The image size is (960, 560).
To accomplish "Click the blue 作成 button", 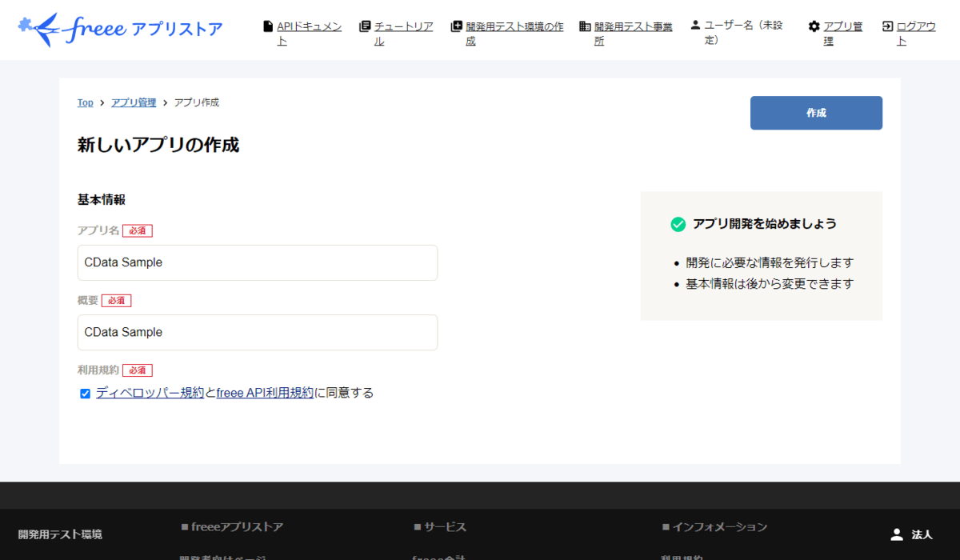I will point(816,113).
